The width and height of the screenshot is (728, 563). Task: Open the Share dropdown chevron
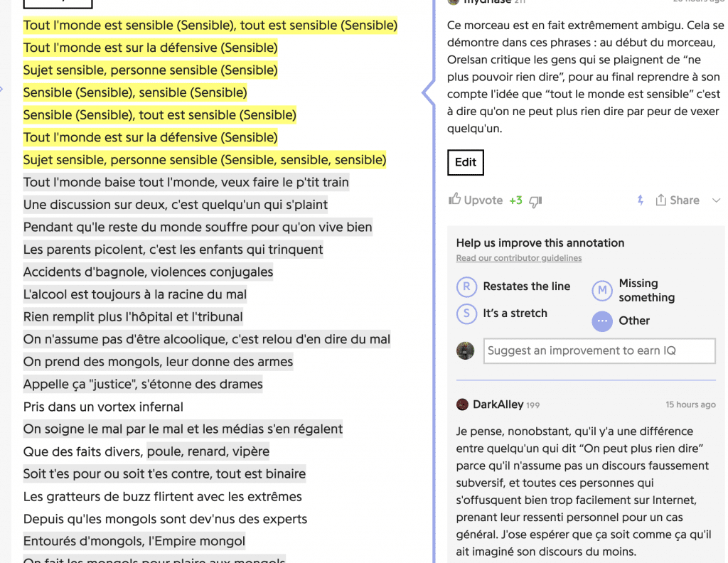click(715, 200)
